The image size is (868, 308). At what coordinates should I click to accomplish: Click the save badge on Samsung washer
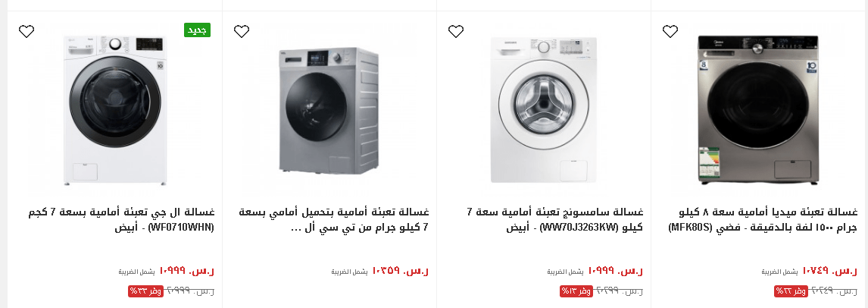[x=576, y=291]
